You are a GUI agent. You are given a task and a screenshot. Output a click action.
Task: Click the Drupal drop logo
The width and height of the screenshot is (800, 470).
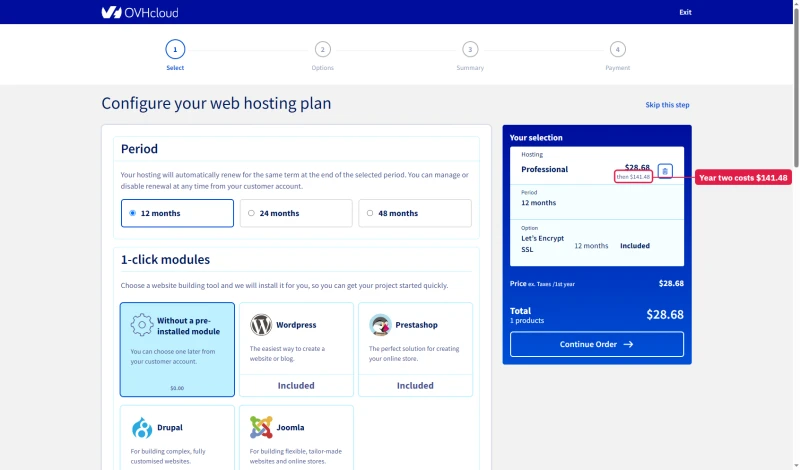click(x=142, y=428)
